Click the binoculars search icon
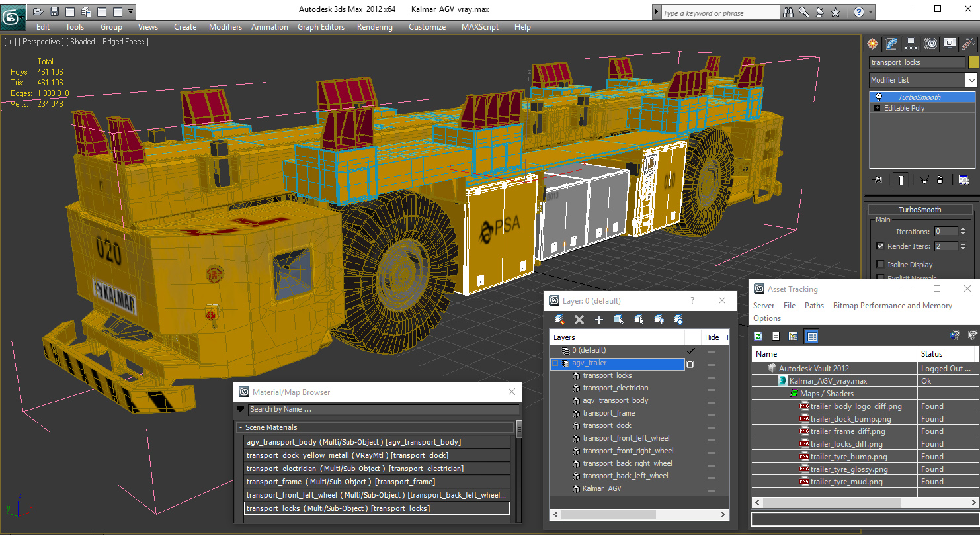 (x=788, y=12)
